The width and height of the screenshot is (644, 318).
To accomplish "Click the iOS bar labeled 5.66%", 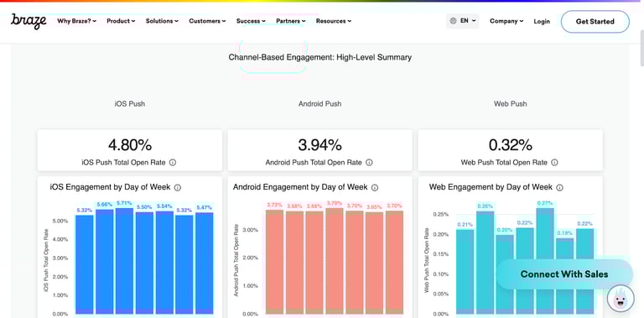I will (x=104, y=262).
